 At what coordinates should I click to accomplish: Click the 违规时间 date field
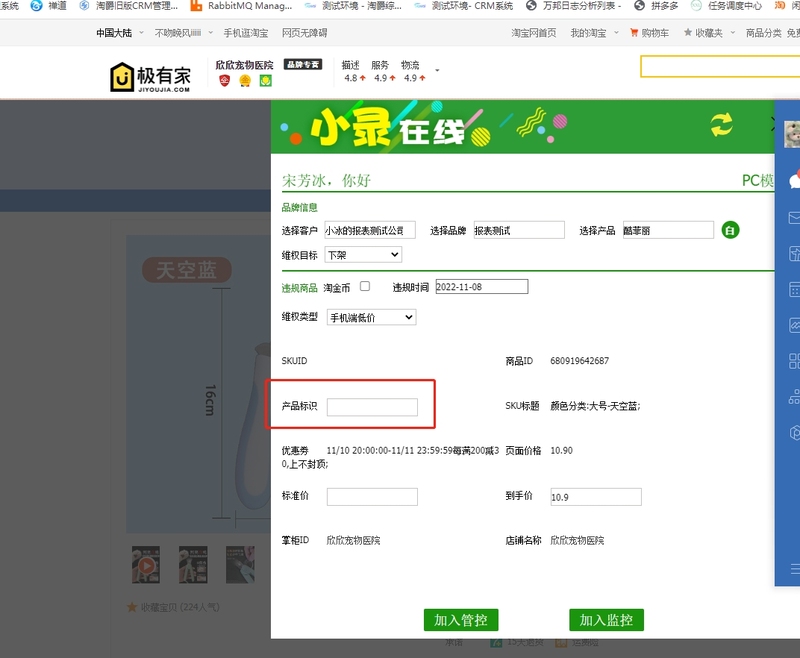tap(482, 287)
